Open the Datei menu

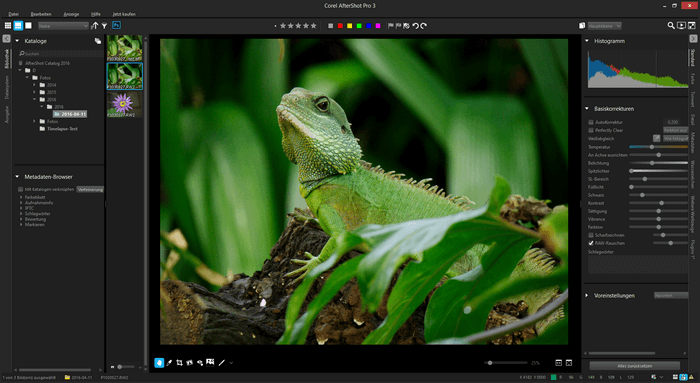pyautogui.click(x=13, y=14)
